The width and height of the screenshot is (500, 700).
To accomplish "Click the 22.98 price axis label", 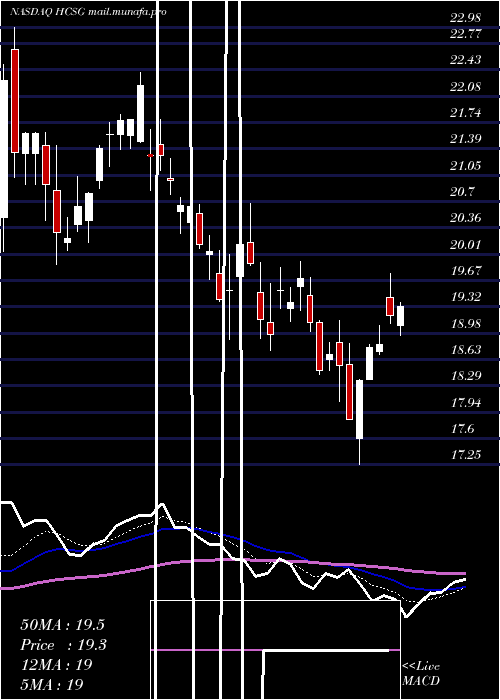I will tap(466, 18).
